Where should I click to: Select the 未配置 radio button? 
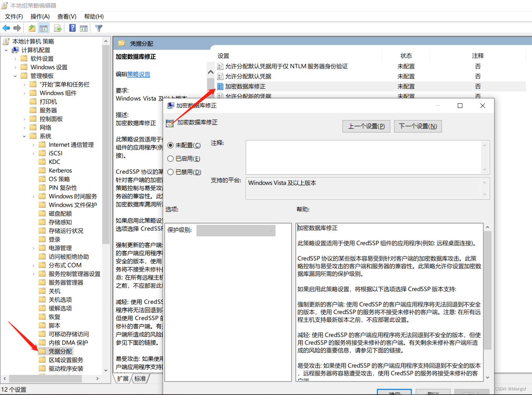(x=171, y=145)
